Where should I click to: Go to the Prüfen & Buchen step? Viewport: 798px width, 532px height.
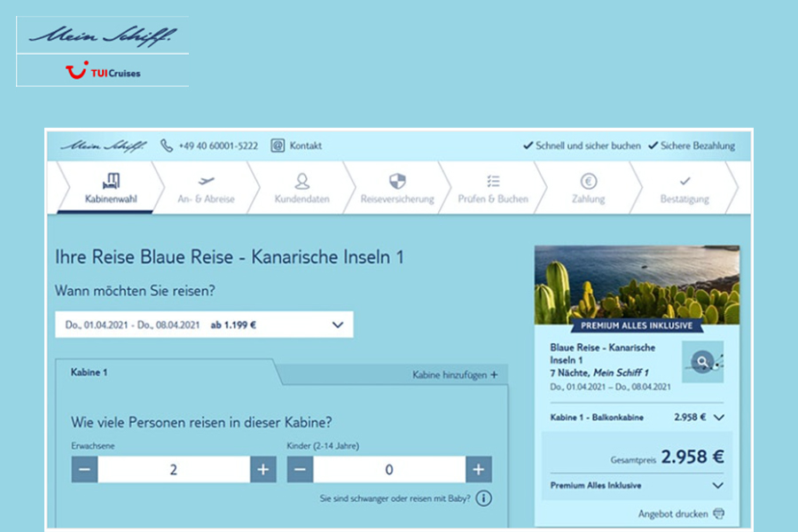click(x=493, y=187)
